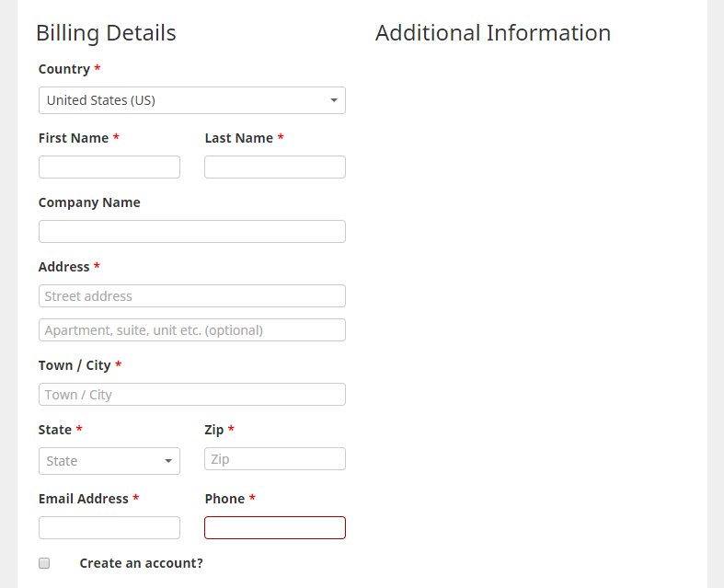Select the Apartment, suite, unit field
This screenshot has height=588, width=724.
coord(192,329)
